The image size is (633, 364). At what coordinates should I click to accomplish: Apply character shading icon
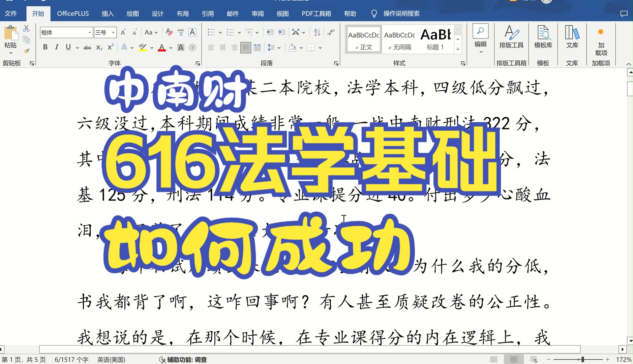pos(181,48)
